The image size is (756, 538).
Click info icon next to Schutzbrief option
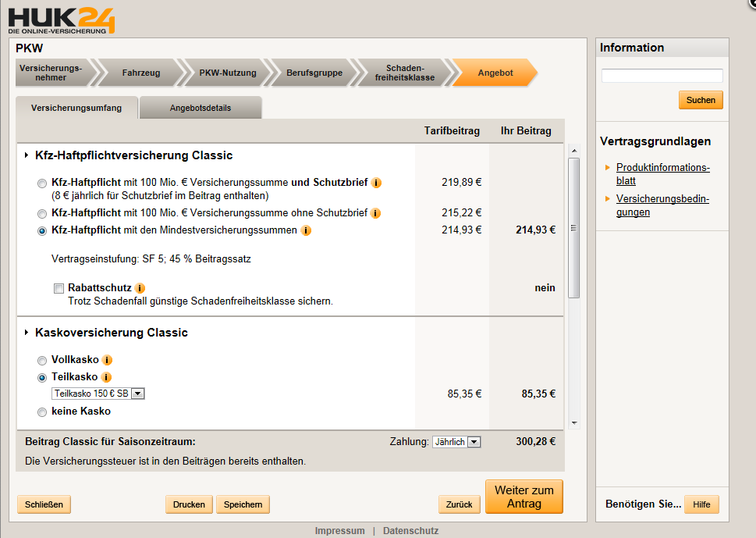(377, 183)
